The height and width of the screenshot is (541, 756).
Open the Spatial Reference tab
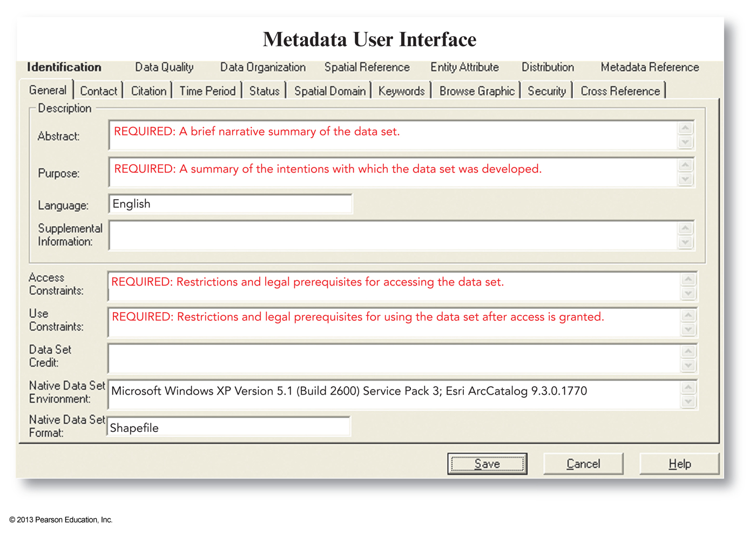point(367,67)
